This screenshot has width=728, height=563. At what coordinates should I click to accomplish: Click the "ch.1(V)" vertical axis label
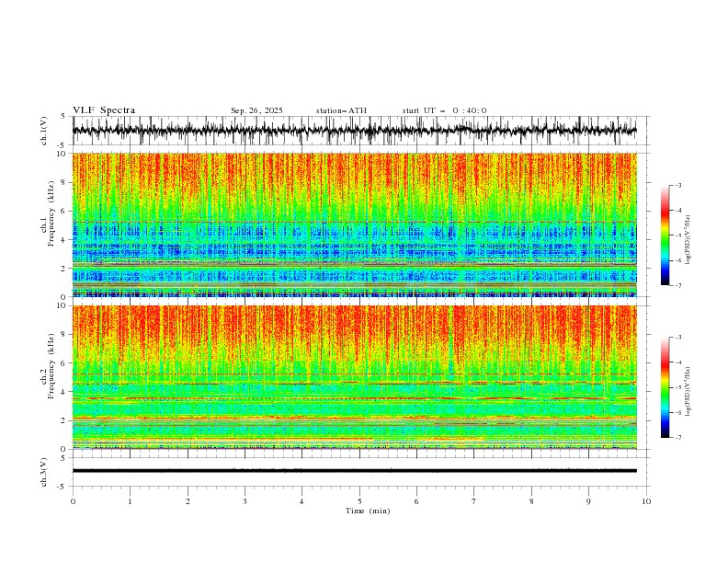click(44, 131)
